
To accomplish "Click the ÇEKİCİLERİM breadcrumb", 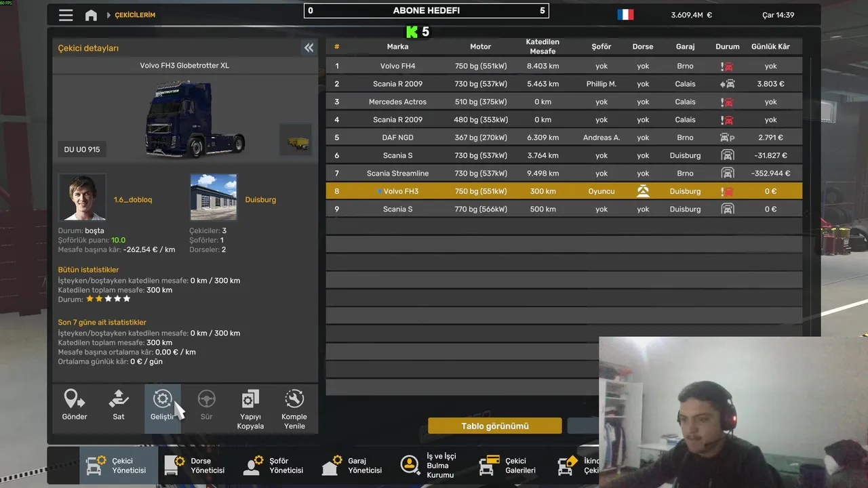I will click(135, 15).
